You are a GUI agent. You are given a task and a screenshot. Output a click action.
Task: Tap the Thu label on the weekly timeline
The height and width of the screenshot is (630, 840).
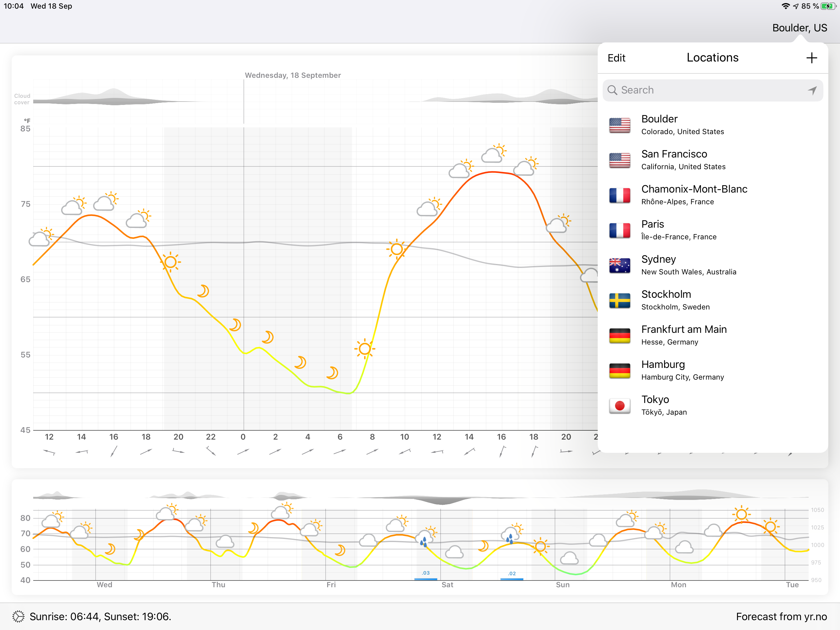tap(218, 584)
